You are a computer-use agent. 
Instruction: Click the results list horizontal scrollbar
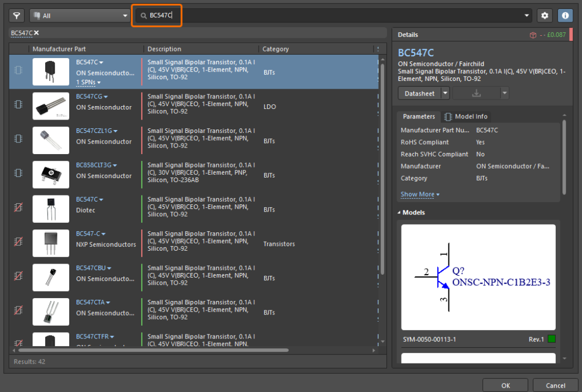[153, 350]
